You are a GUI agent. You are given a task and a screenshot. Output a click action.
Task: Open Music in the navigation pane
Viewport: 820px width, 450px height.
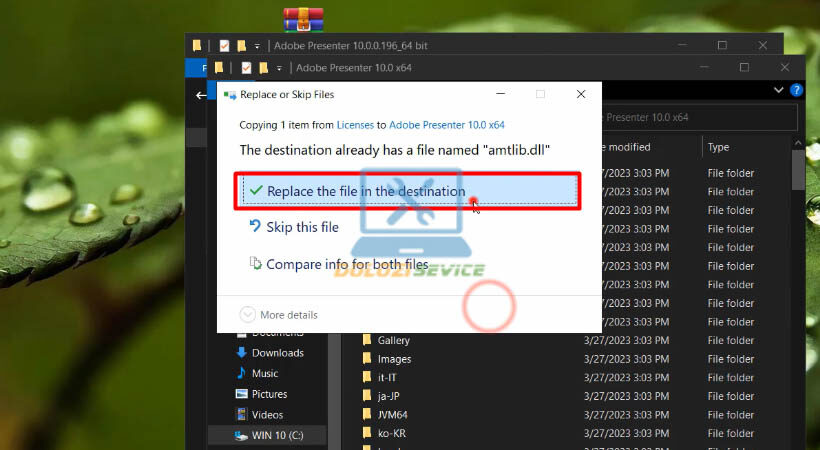(265, 374)
